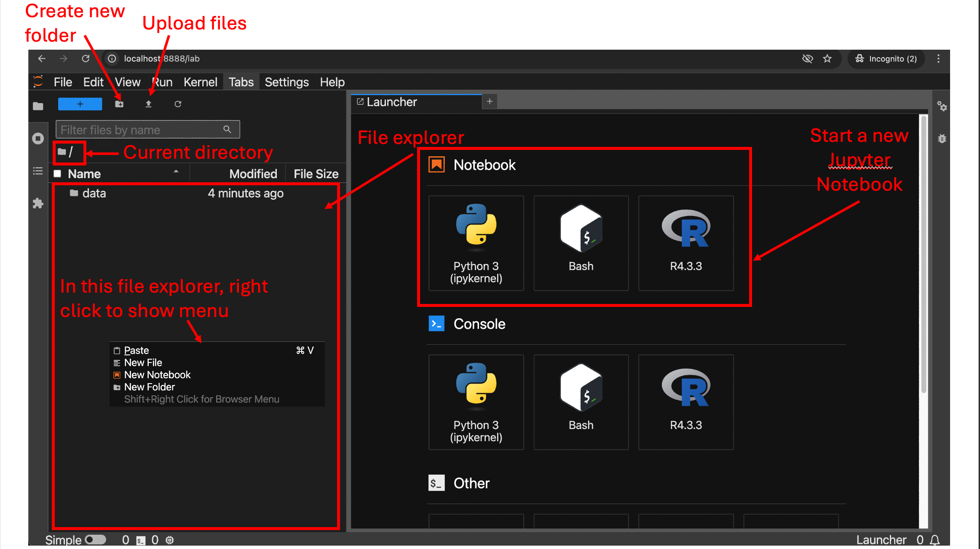This screenshot has width=980, height=549.
Task: Open the Extension Manager puzzle icon
Action: [38, 203]
